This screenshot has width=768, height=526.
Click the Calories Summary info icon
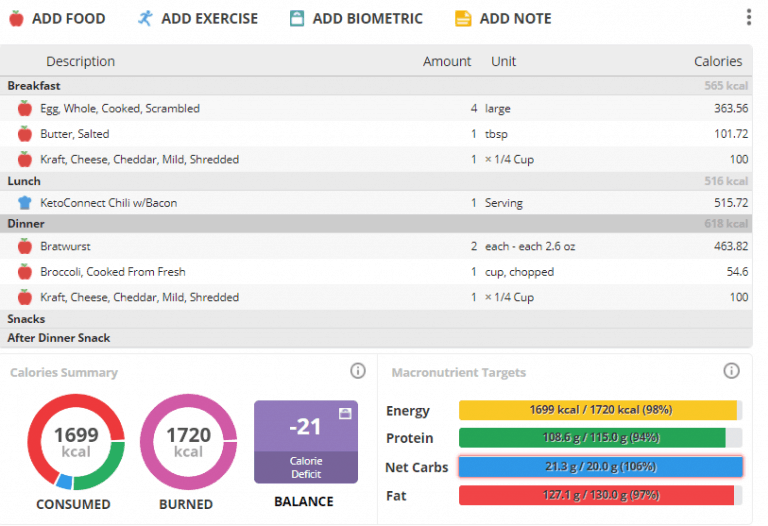point(358,371)
